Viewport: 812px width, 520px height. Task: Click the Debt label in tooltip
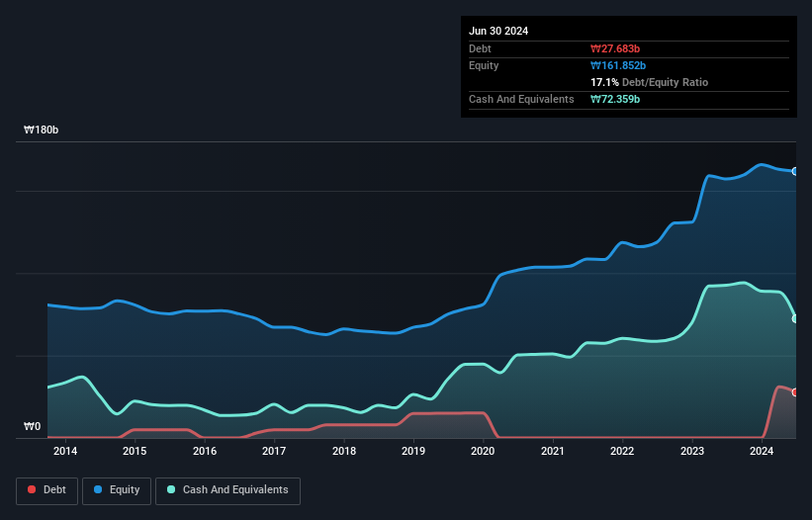point(480,48)
